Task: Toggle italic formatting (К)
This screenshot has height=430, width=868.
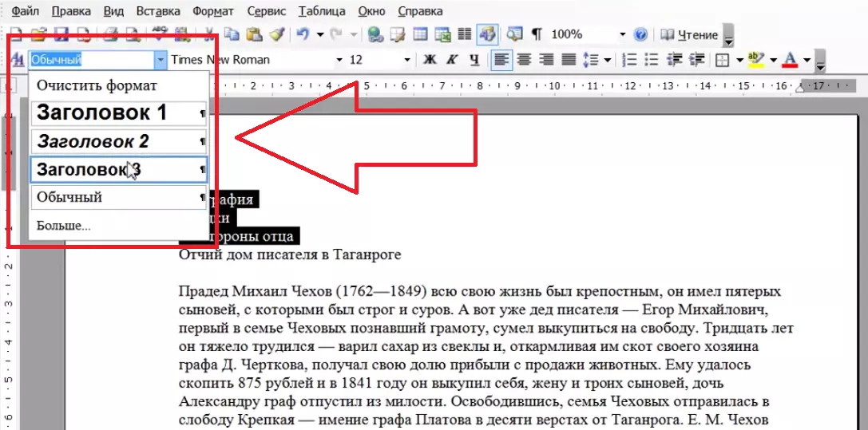Action: (x=452, y=60)
